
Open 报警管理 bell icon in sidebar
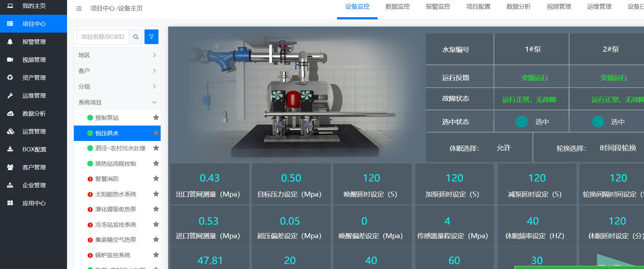pos(10,42)
